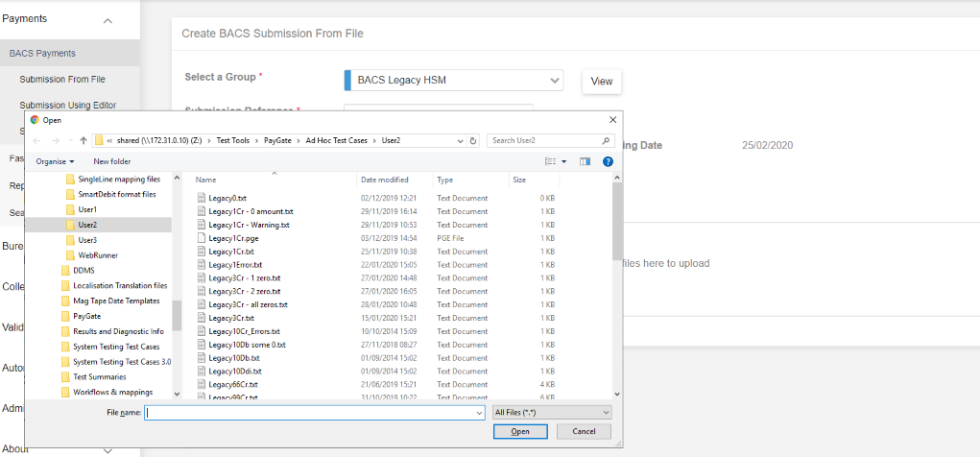Click Chrome icon in Open dialog title
This screenshot has height=457, width=980.
pyautogui.click(x=35, y=120)
